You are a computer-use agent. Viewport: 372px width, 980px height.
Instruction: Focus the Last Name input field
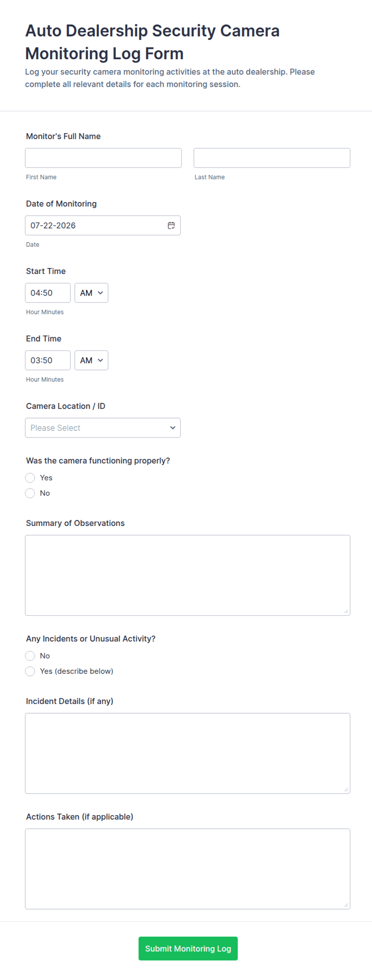click(x=272, y=158)
